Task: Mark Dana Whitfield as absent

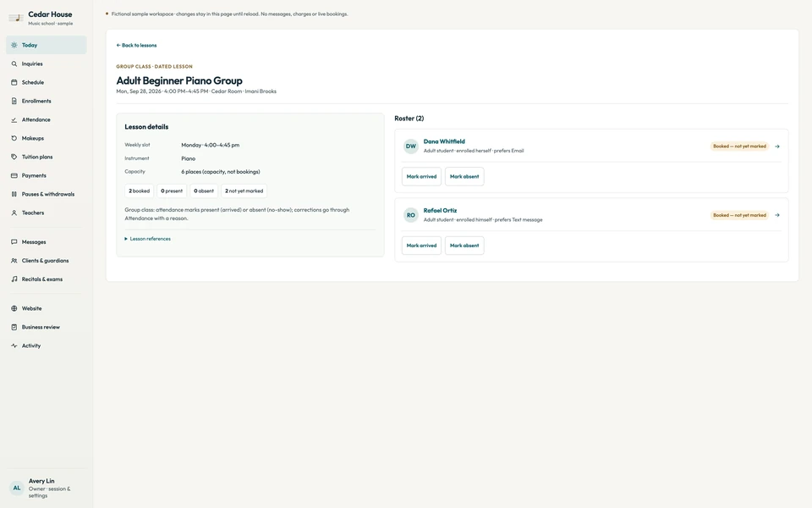Action: (464, 177)
